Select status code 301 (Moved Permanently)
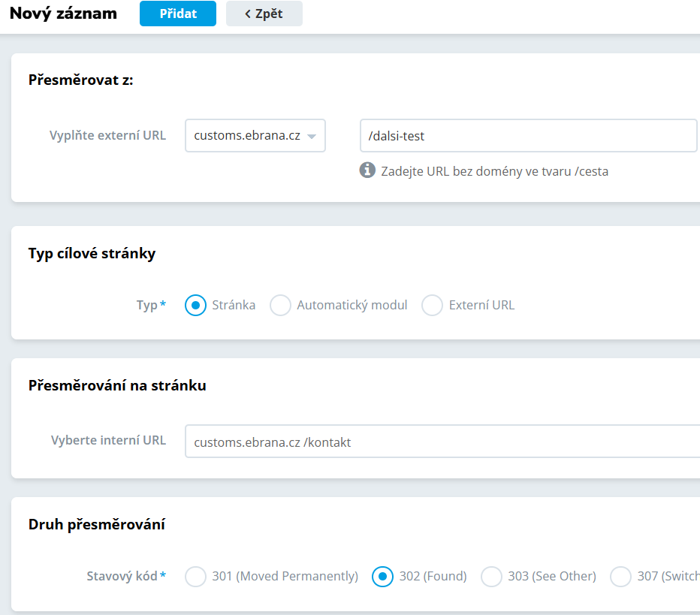Image resolution: width=700 pixels, height=615 pixels. pyautogui.click(x=195, y=577)
